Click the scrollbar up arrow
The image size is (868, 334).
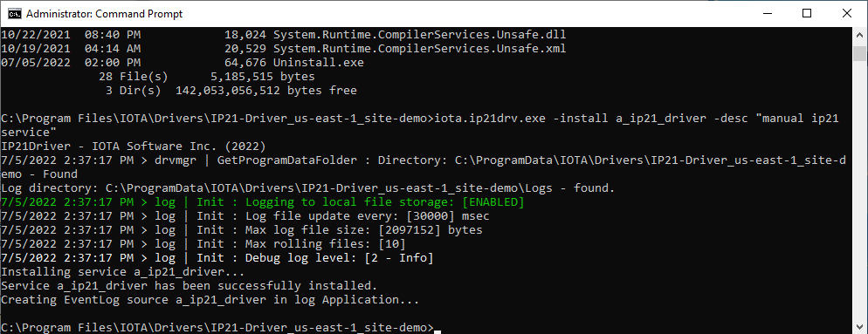859,34
